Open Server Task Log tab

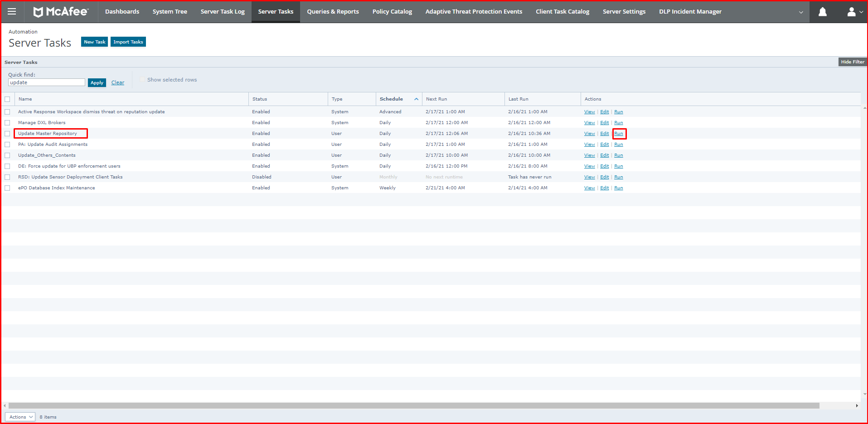coord(223,11)
